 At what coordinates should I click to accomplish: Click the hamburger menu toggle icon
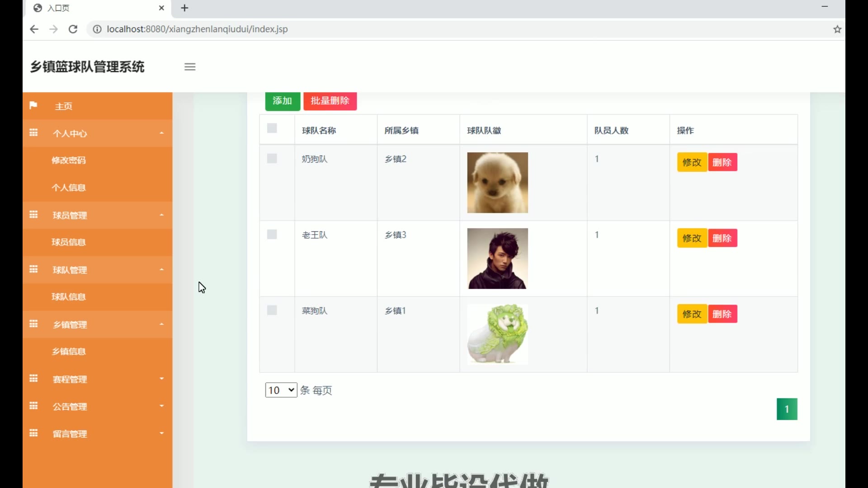point(190,67)
